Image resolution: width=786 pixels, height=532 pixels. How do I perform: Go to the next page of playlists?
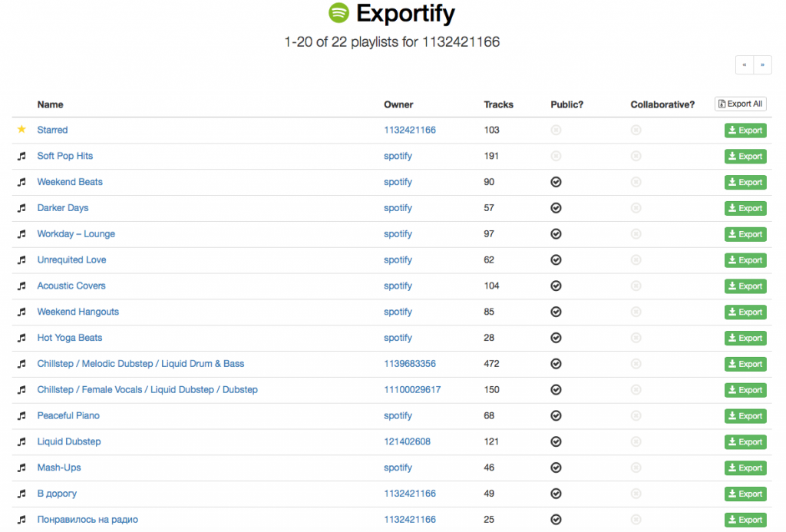click(763, 65)
